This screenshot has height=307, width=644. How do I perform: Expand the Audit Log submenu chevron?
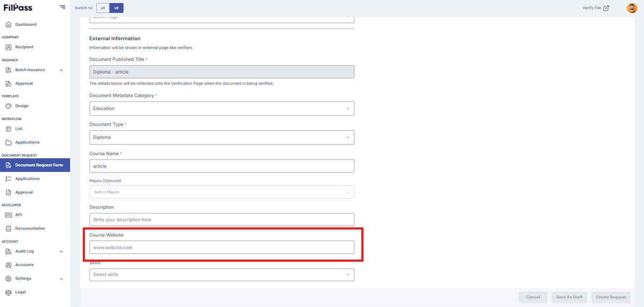tap(61, 252)
